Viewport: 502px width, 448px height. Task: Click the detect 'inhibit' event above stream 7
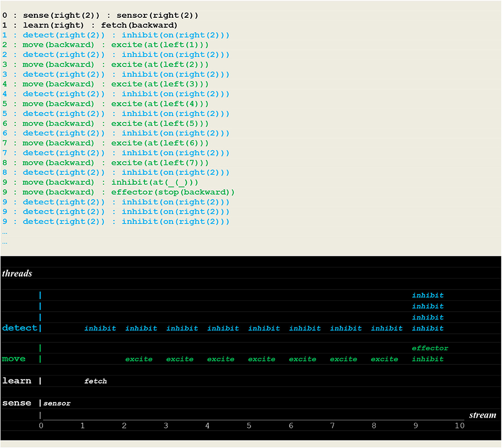click(346, 329)
